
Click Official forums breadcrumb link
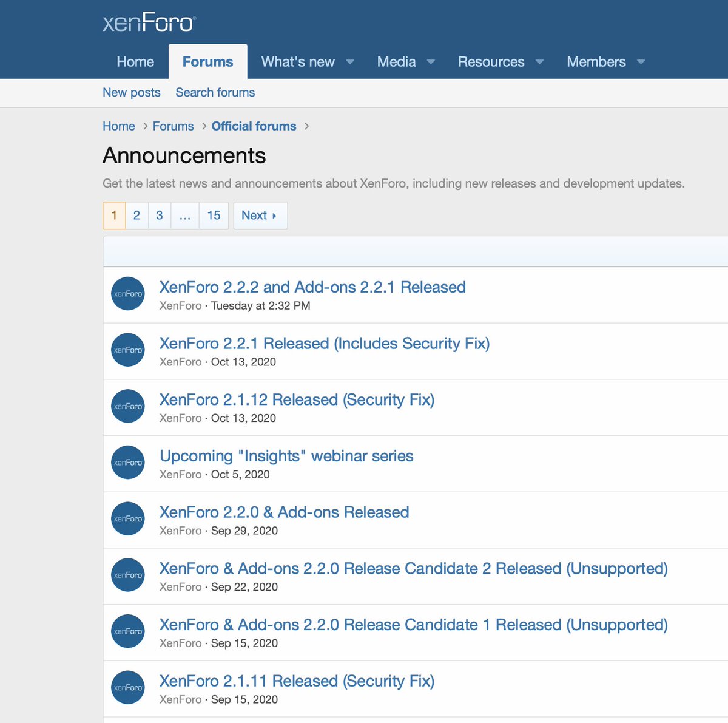click(x=254, y=126)
